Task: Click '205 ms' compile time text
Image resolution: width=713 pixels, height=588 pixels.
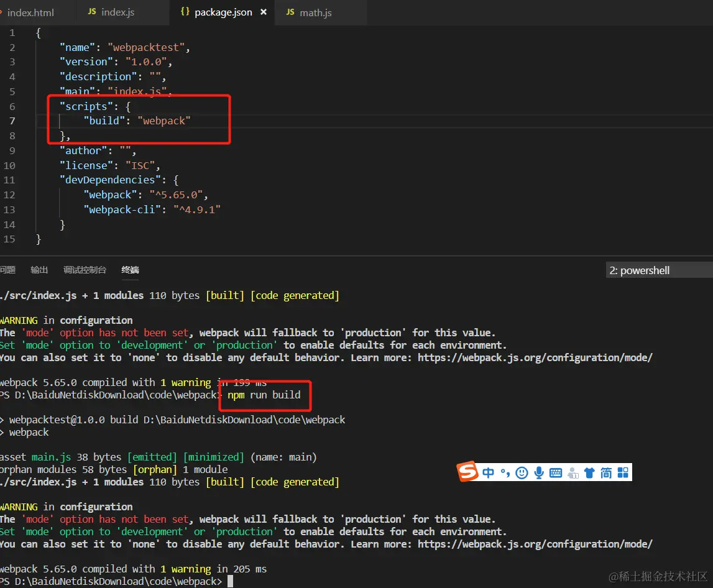Action: click(x=250, y=569)
